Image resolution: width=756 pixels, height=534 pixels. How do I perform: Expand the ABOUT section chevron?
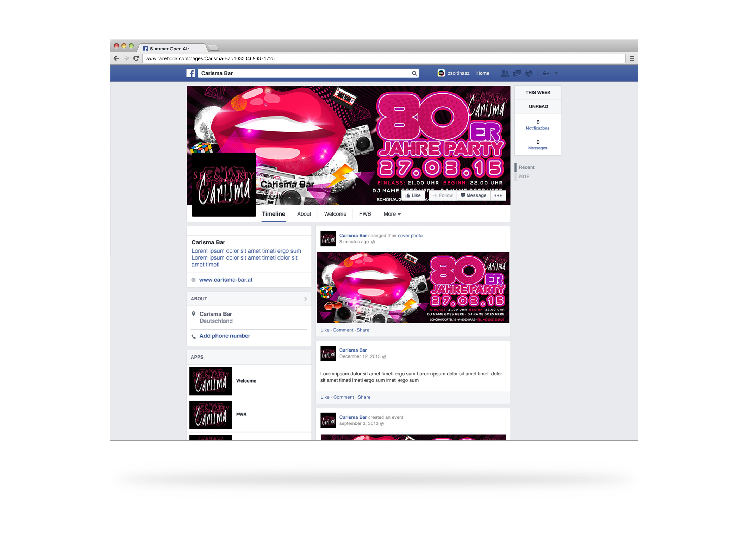305,299
